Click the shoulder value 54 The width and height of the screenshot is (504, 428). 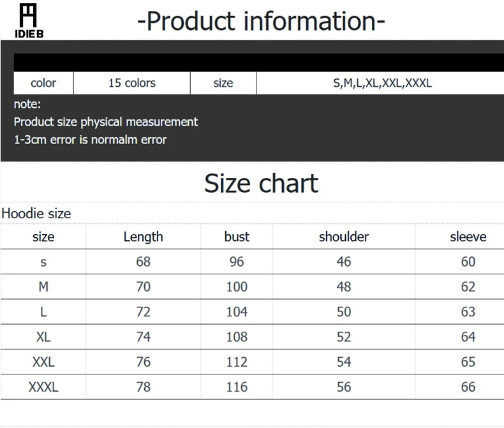pyautogui.click(x=344, y=362)
